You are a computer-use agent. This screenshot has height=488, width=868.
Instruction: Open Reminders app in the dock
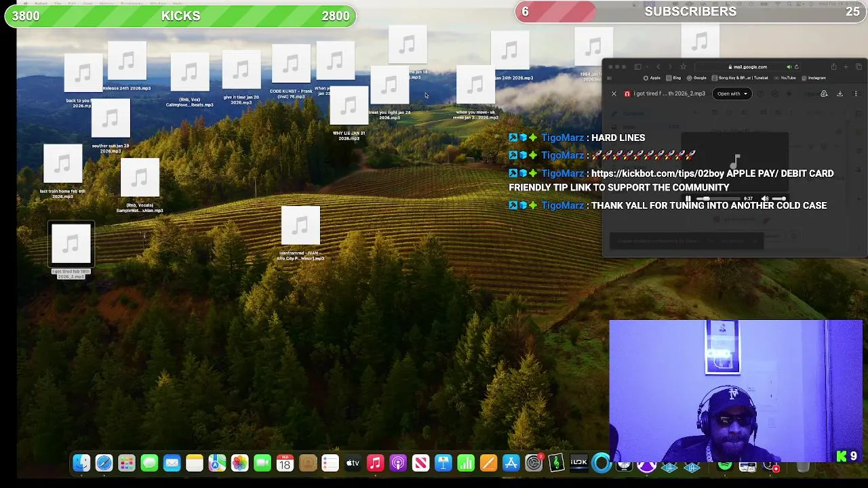330,463
